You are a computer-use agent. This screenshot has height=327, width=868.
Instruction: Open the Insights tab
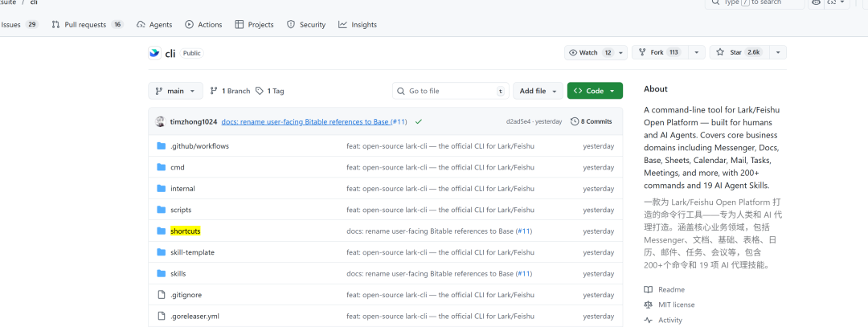point(358,25)
